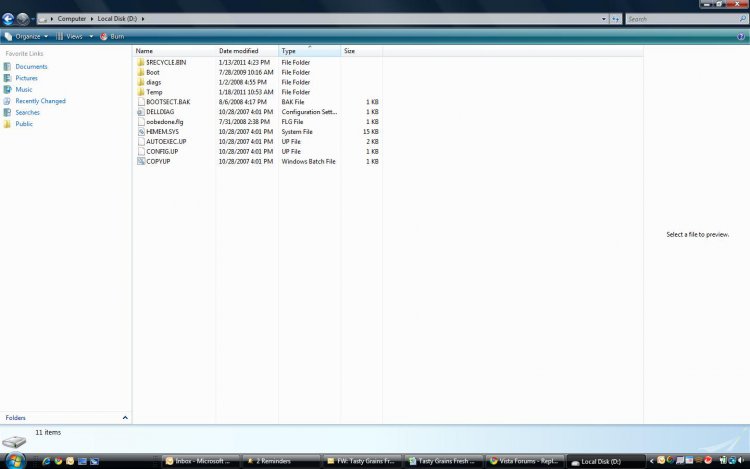Click the Burn toolbar button
The height and width of the screenshot is (469, 750).
pyautogui.click(x=112, y=36)
